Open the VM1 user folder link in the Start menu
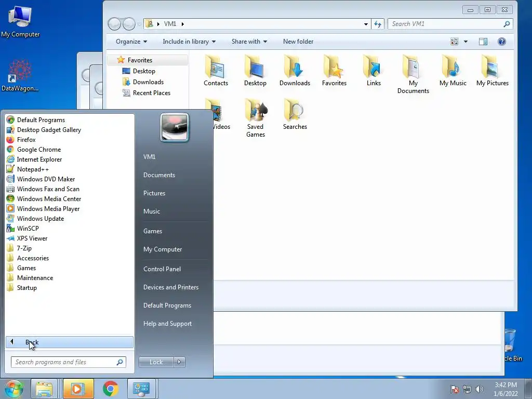This screenshot has height=399, width=532. tap(149, 157)
